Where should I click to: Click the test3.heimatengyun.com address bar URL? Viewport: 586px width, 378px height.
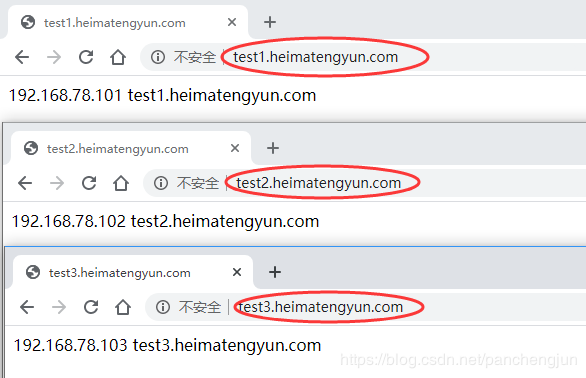click(x=321, y=307)
